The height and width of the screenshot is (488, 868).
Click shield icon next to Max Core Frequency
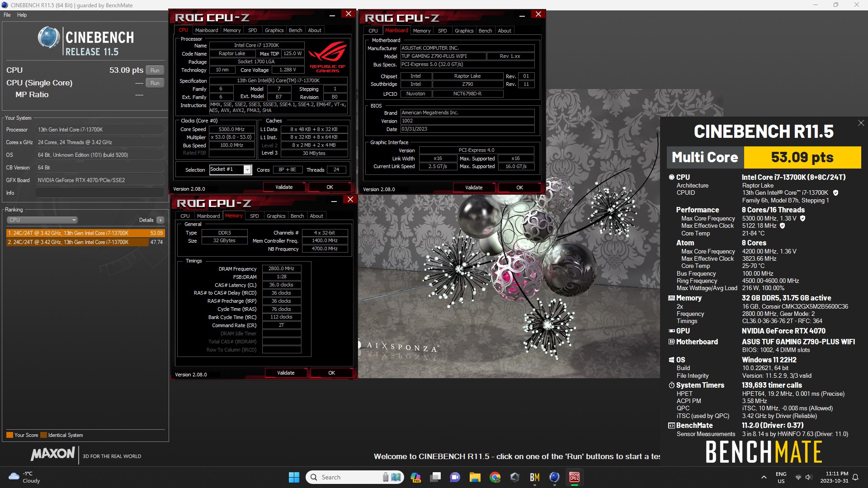[x=802, y=218]
